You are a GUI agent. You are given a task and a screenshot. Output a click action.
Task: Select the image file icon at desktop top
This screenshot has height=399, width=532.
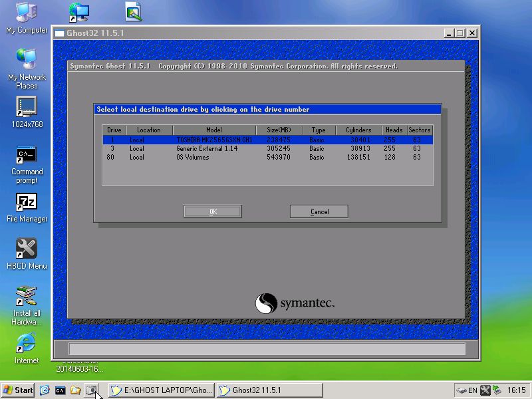tap(134, 12)
